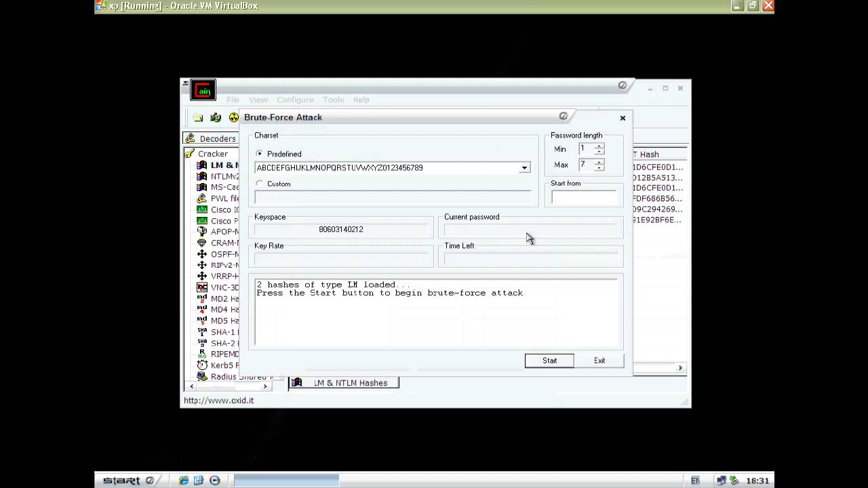Image resolution: width=868 pixels, height=488 pixels.
Task: Click hash value 91E92BF6E...
Action: tap(658, 220)
